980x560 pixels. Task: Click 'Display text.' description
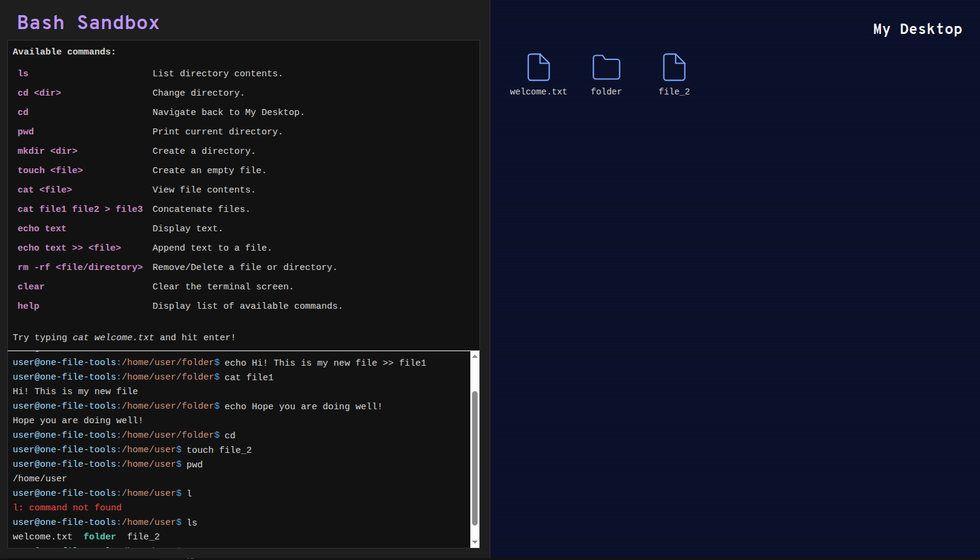[x=188, y=228]
